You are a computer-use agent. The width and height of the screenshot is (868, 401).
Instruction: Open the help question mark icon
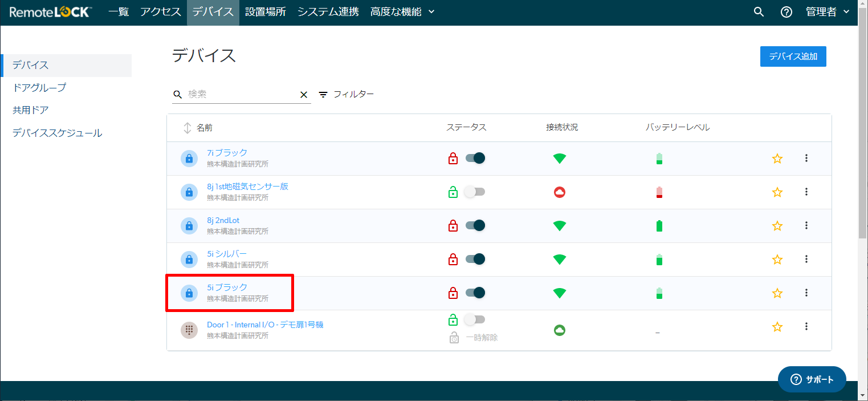pos(787,12)
